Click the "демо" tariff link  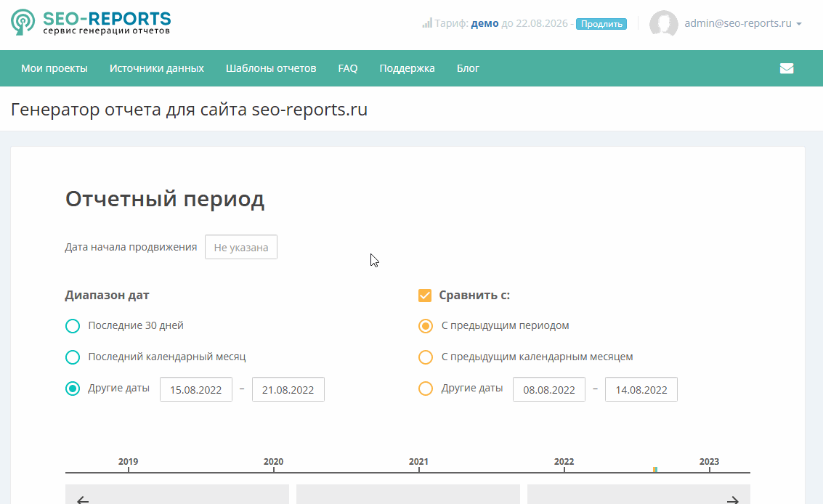pos(485,23)
